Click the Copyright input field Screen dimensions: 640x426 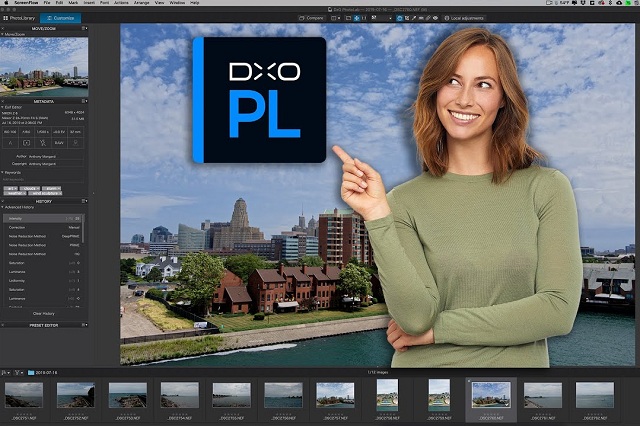(x=56, y=164)
